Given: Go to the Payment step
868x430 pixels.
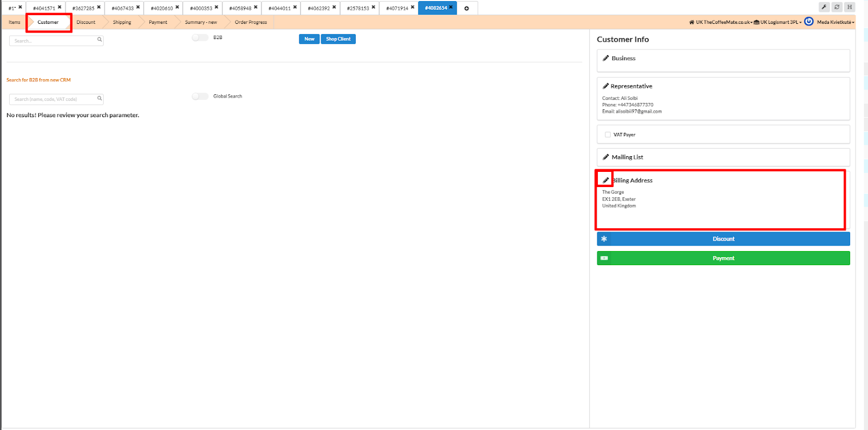Looking at the screenshot, I should tap(158, 22).
